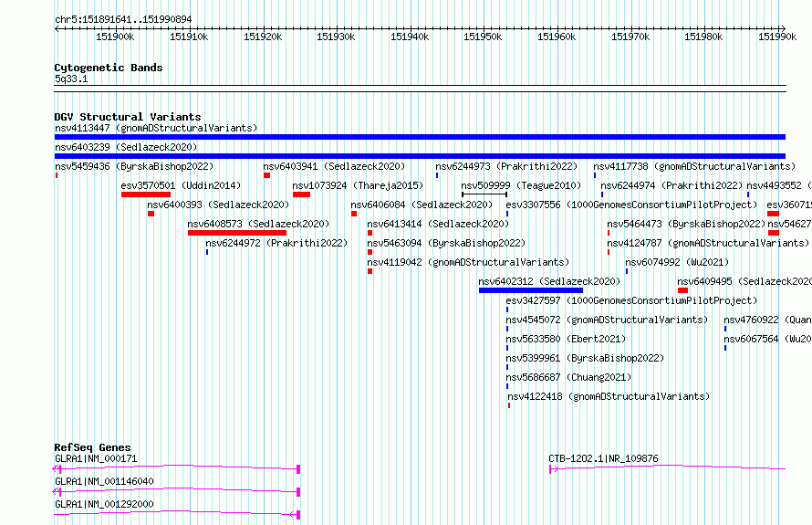Open the nsv5463094 (ByrskaBishop2022) label
812x525 pixels.
coord(446,243)
